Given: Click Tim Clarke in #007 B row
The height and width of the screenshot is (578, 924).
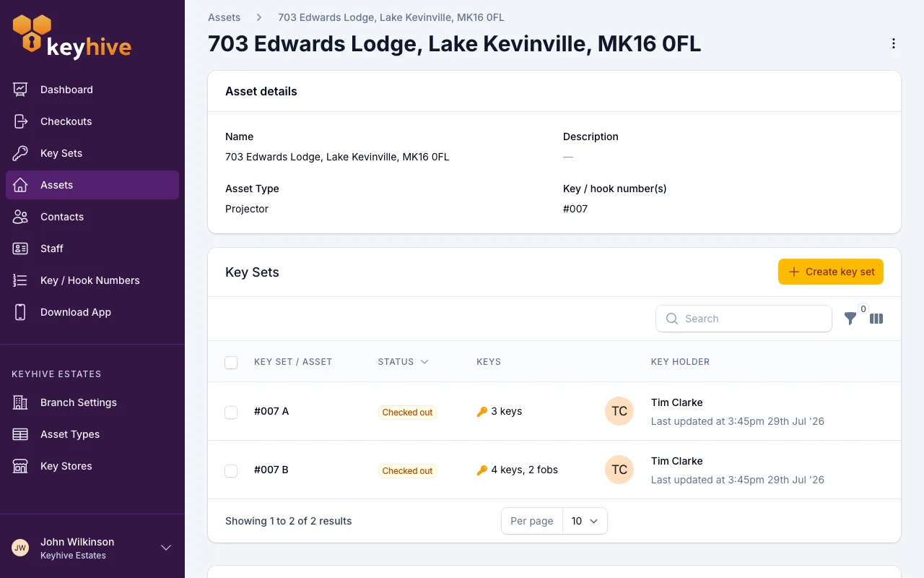Looking at the screenshot, I should pos(676,461).
